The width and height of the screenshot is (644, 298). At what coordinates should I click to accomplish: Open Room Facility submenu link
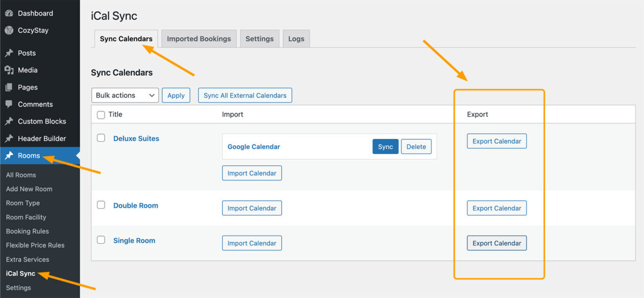pyautogui.click(x=26, y=217)
